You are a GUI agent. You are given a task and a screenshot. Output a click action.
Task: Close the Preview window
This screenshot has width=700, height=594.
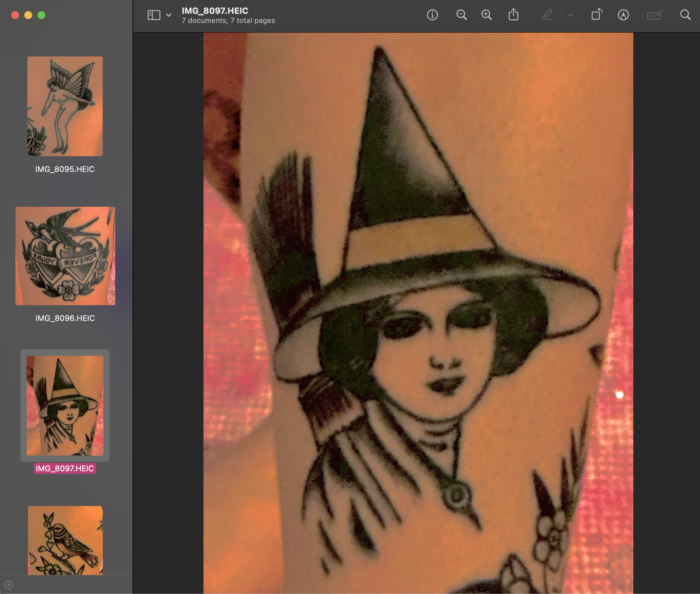(15, 15)
